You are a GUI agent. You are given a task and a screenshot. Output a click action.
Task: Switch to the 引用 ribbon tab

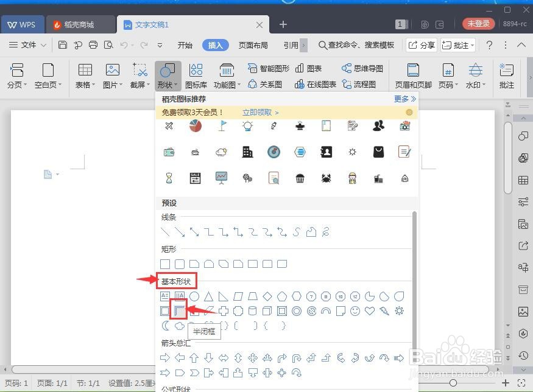pos(291,45)
